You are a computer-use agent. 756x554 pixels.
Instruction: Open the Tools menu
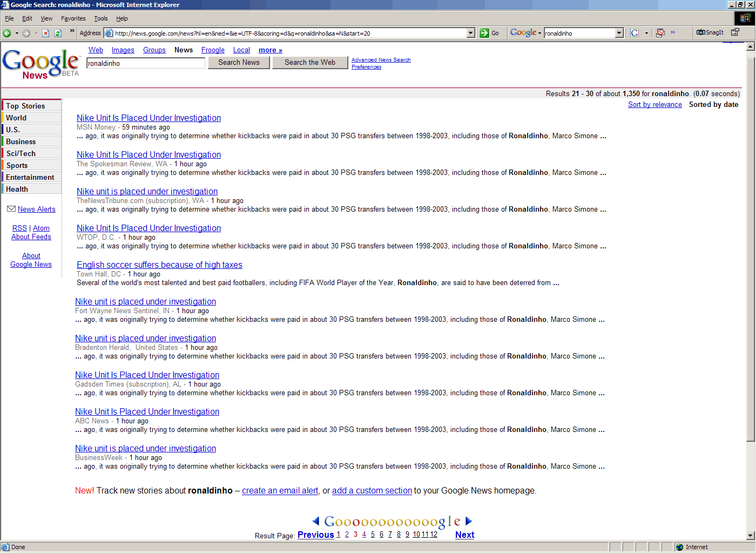point(101,18)
